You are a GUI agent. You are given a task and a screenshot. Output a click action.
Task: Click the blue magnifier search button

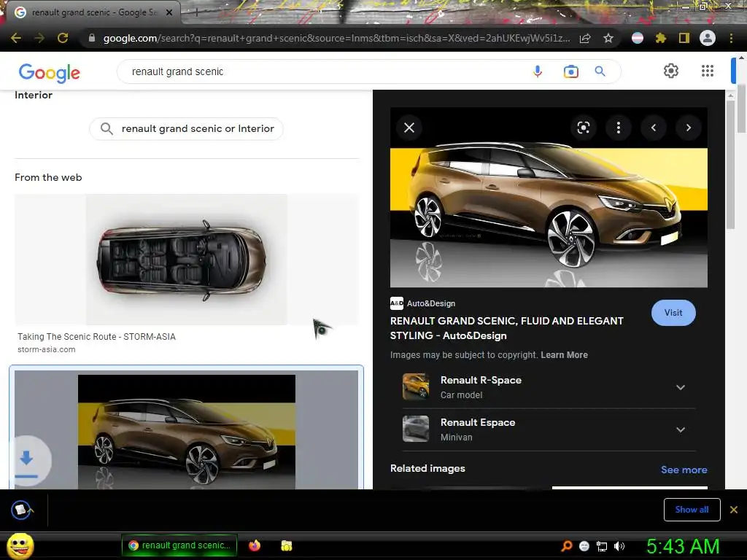point(600,71)
